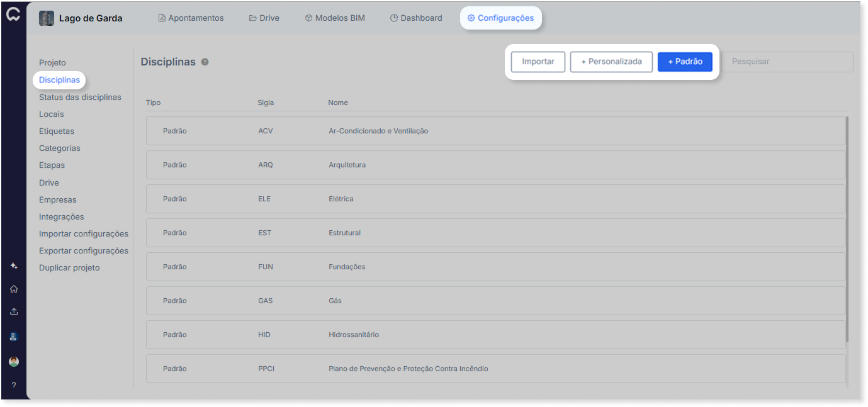
Task: Open the company building icon in sidebar
Action: point(13,337)
